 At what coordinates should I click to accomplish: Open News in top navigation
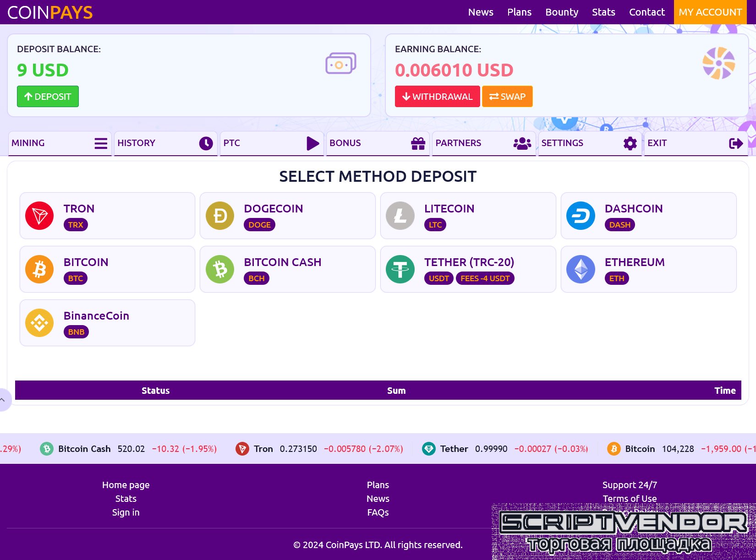click(x=481, y=12)
